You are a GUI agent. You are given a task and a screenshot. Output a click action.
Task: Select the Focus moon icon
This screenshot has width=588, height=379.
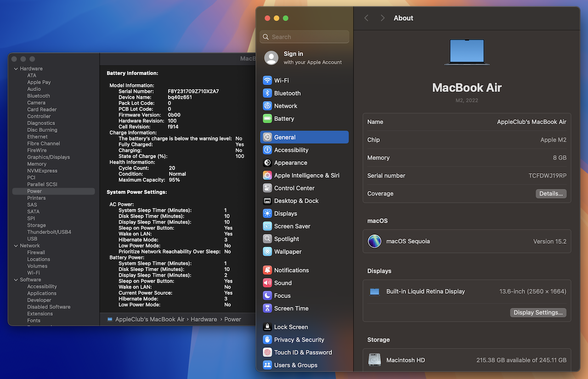pos(267,296)
